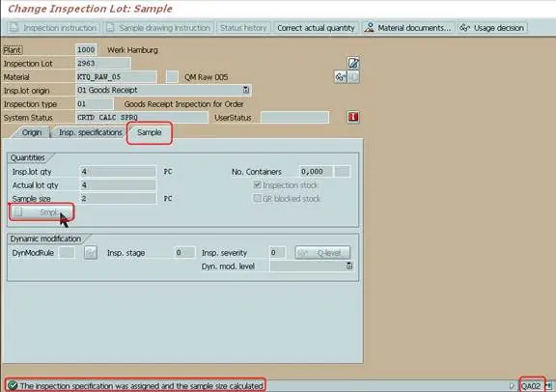This screenshot has height=392, width=556.
Task: Open the Usage decision toolbar button
Action: point(492,28)
